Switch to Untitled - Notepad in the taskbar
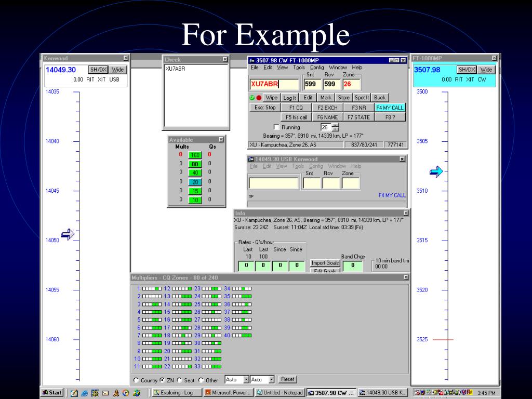This screenshot has width=532, height=399. (x=280, y=393)
